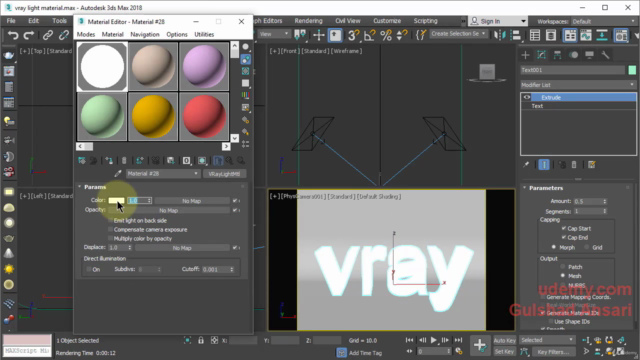
Task: Open the Modifier List dropdown
Action: coord(578,85)
